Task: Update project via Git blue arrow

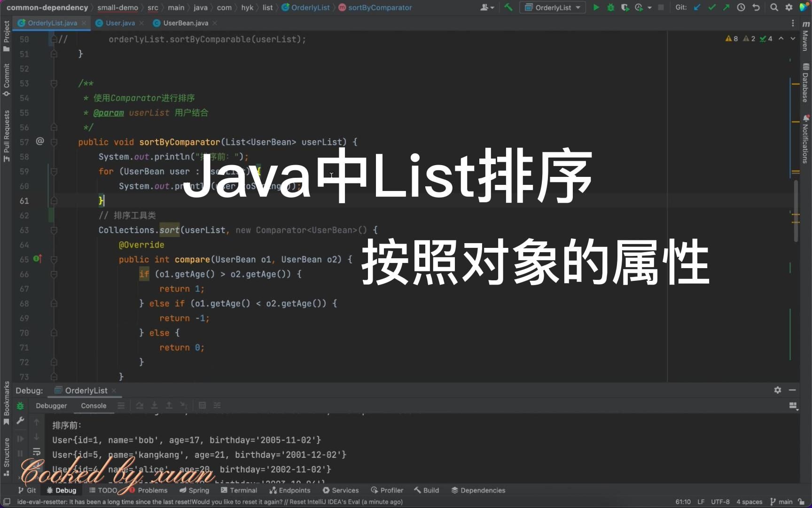Action: pos(697,7)
